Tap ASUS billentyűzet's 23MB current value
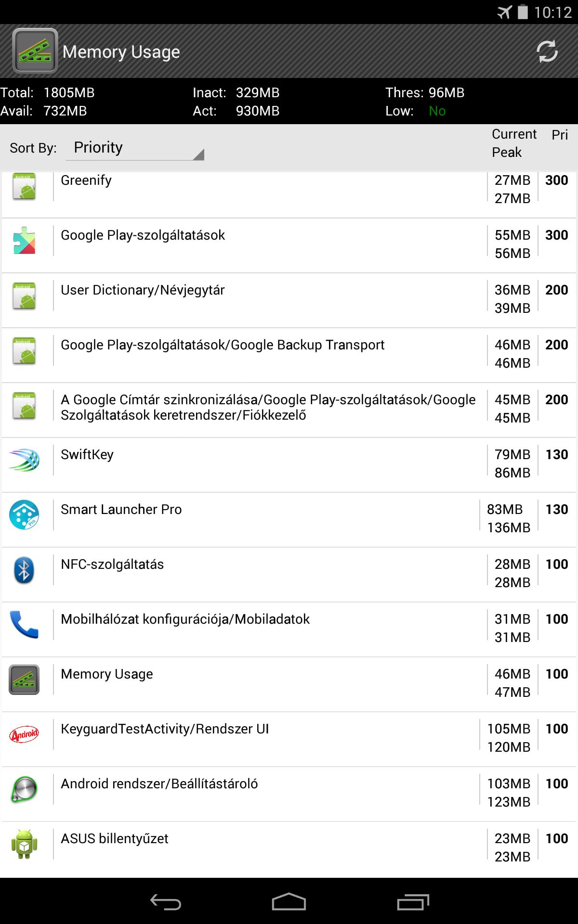Image resolution: width=578 pixels, height=924 pixels. coord(512,838)
